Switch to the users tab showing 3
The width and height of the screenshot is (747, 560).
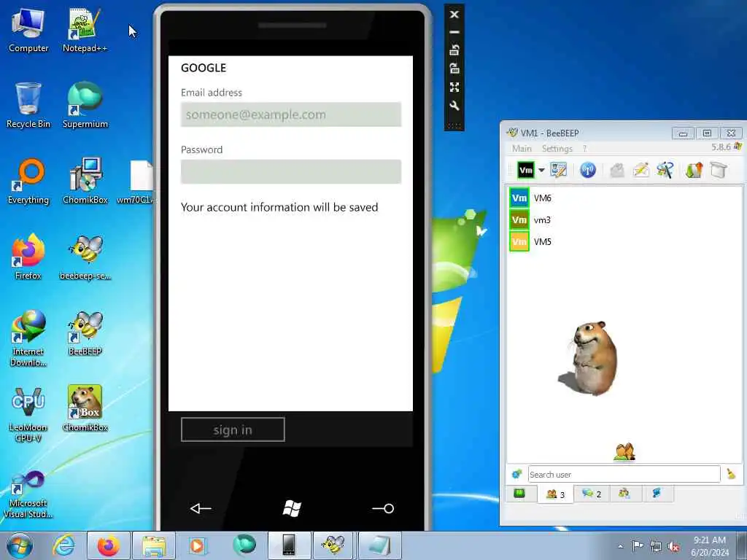click(555, 494)
